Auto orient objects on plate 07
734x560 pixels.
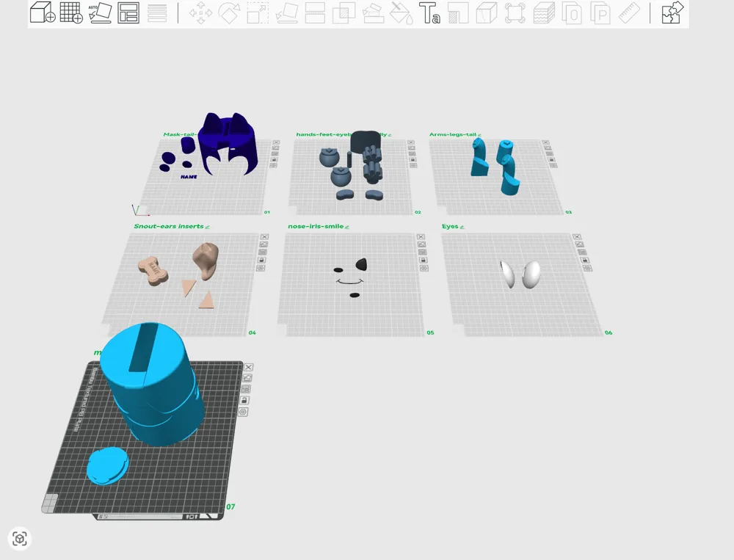pos(247,378)
